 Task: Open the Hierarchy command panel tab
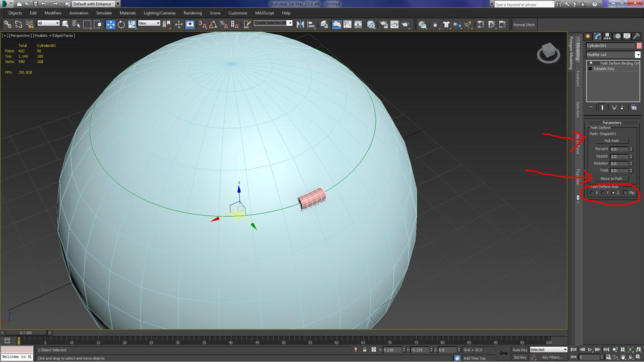click(x=607, y=36)
